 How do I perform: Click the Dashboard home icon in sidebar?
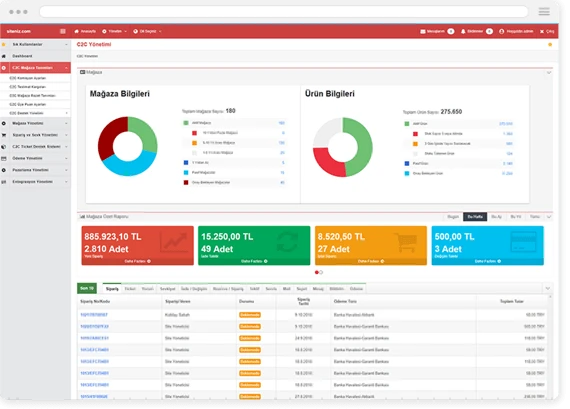point(4,56)
